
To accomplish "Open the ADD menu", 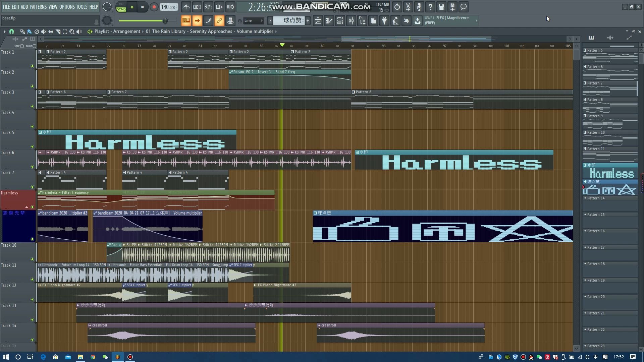I will (x=24, y=7).
